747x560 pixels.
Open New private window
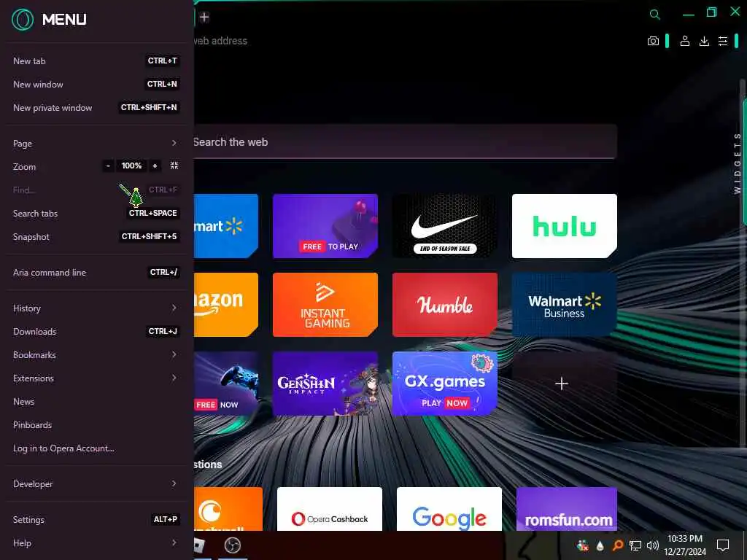pyautogui.click(x=97, y=108)
